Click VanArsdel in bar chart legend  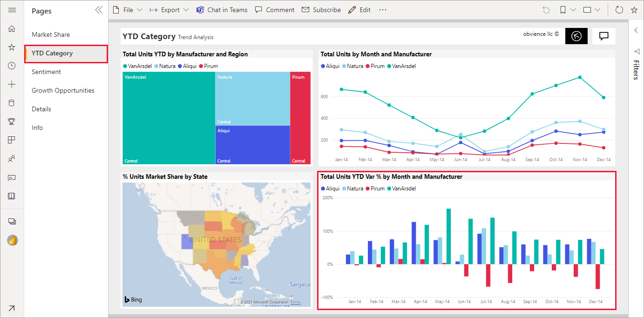click(x=401, y=189)
